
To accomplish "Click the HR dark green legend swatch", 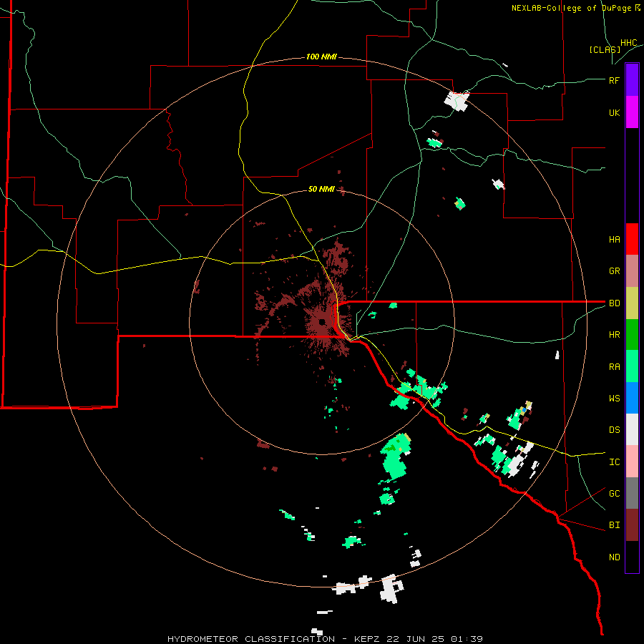I will (632, 334).
